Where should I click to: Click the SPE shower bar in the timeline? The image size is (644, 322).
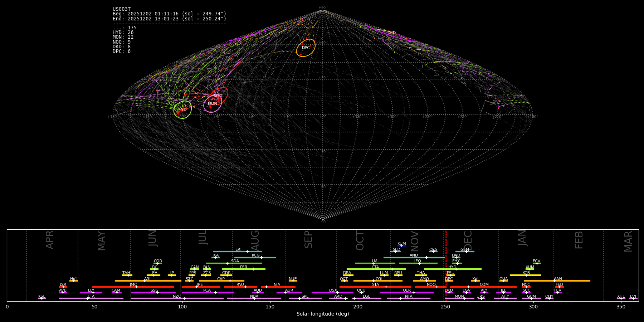[305, 298]
